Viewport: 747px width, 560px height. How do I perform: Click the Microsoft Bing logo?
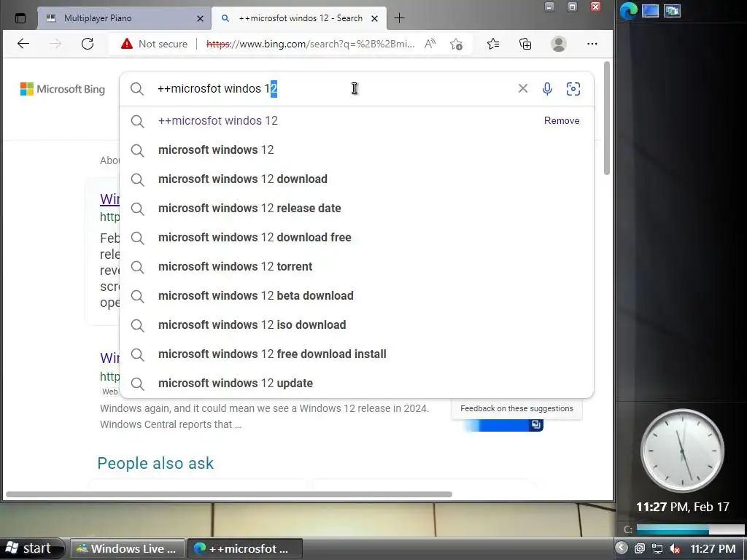tap(63, 89)
